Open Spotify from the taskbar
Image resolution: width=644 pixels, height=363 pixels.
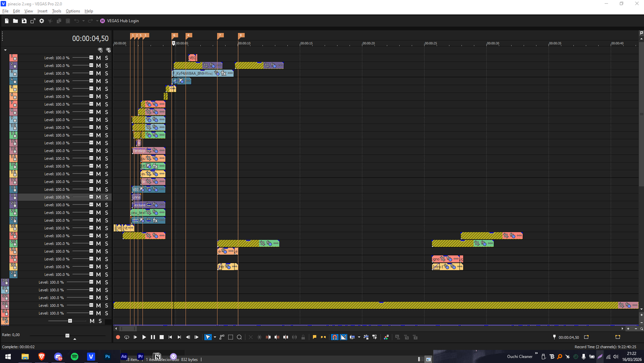(x=75, y=357)
